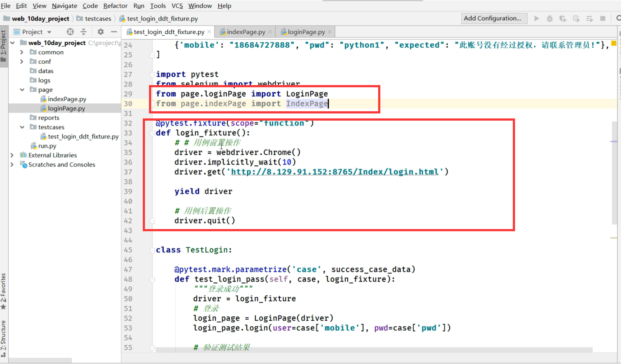This screenshot has width=621, height=364.
Task: Click the Stop square icon
Action: click(x=603, y=18)
